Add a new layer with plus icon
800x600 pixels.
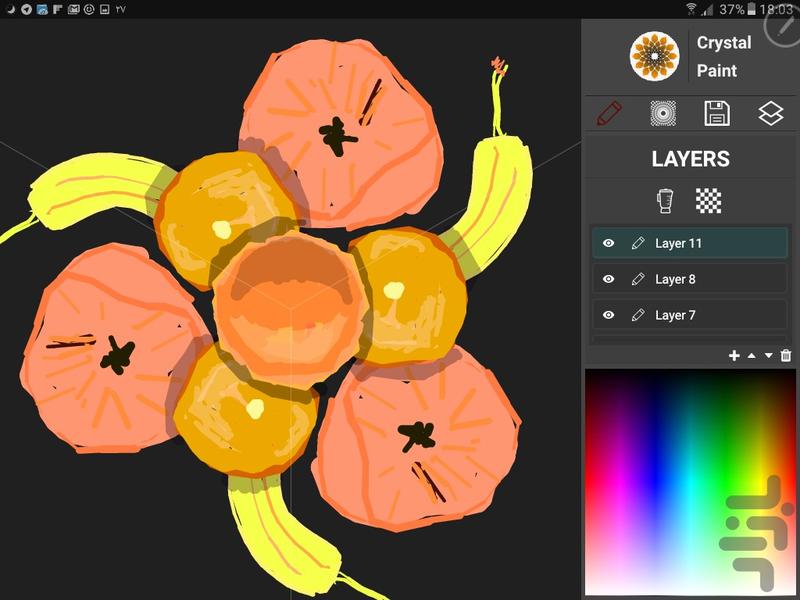734,356
